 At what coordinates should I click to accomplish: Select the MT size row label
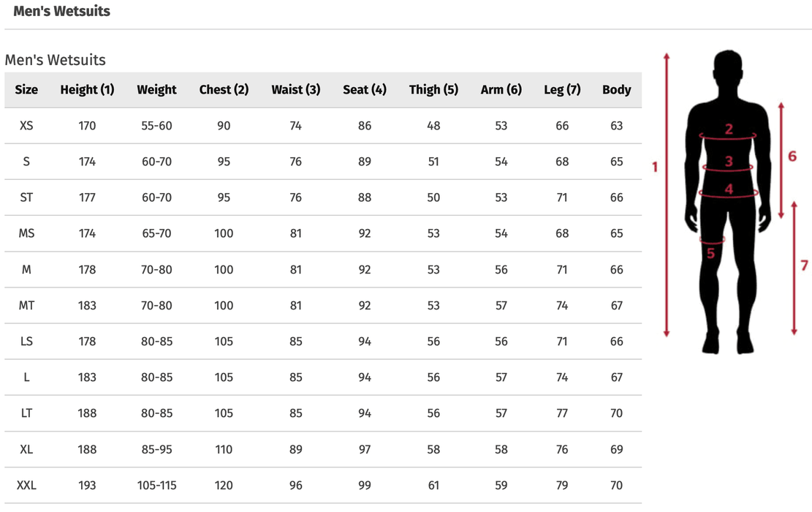click(x=26, y=306)
